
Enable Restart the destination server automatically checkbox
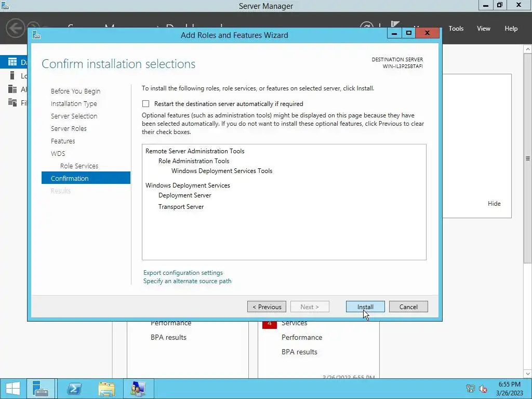(x=145, y=104)
